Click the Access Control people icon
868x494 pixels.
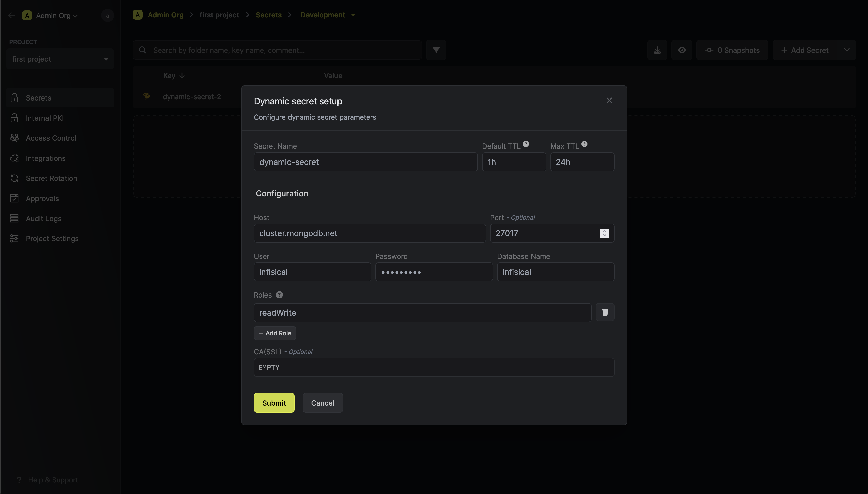(14, 138)
